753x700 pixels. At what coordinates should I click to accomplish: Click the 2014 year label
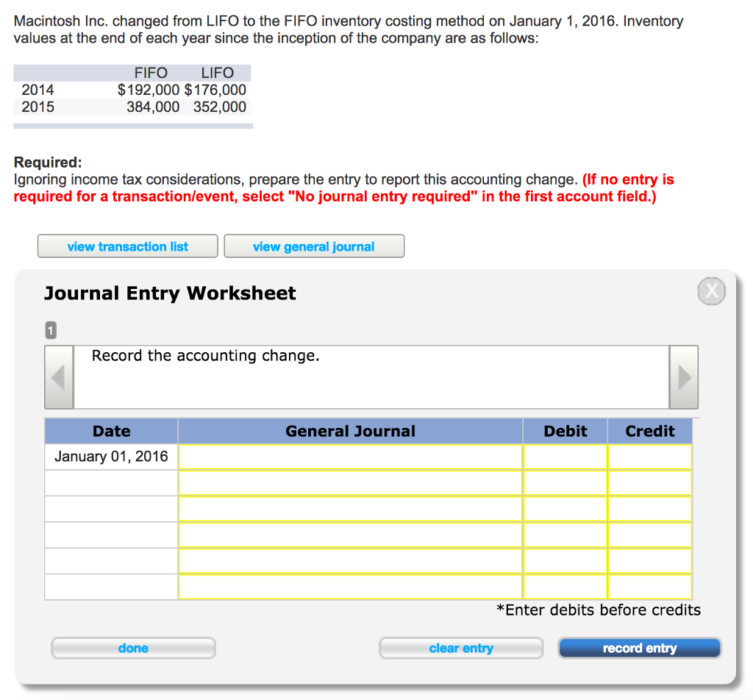pyautogui.click(x=38, y=90)
